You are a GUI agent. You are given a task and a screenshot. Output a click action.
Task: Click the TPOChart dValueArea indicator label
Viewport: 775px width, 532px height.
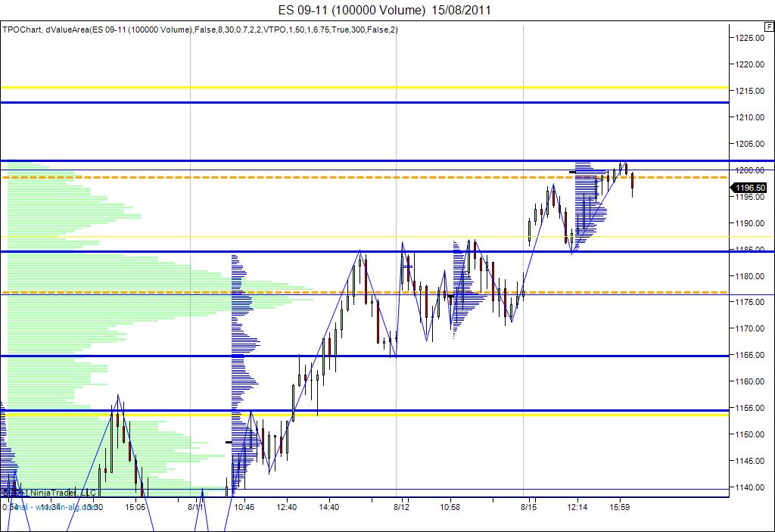click(x=200, y=30)
